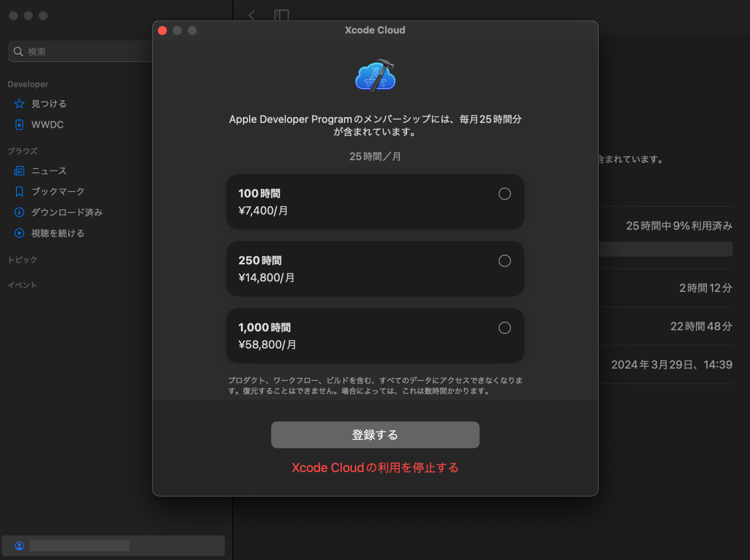
Task: Click the 2時間12分 value
Action: tap(706, 288)
